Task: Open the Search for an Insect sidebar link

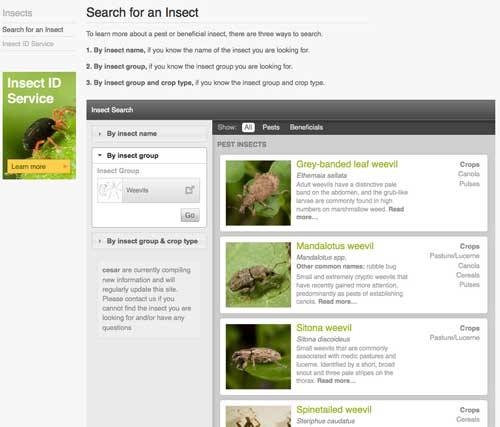Action: pyautogui.click(x=33, y=30)
